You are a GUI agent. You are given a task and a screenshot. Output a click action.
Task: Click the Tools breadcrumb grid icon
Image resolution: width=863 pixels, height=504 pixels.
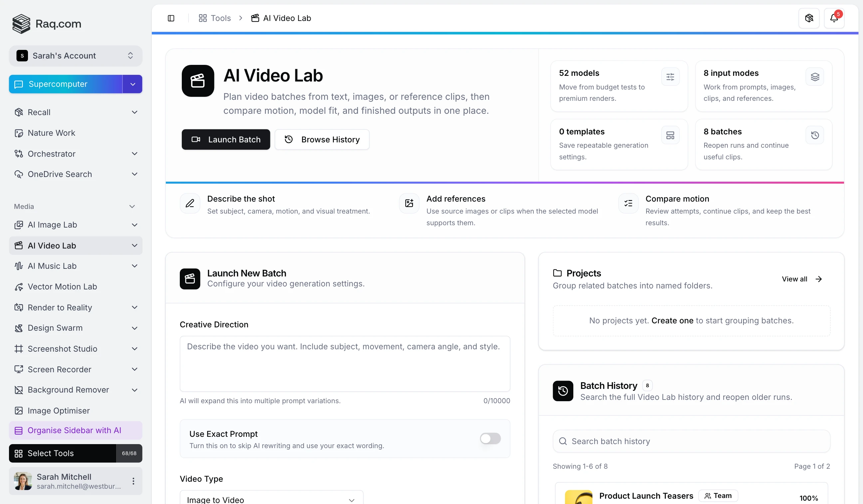point(203,18)
